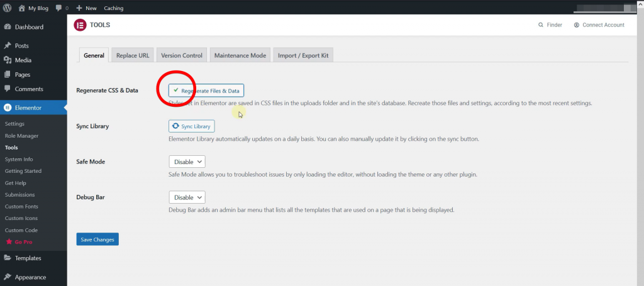Open System Info submenu
The height and width of the screenshot is (286, 644).
click(19, 159)
